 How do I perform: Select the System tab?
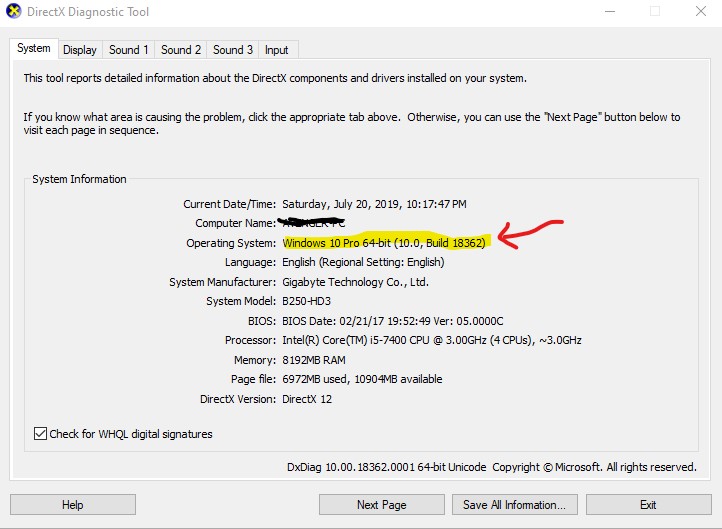point(34,49)
